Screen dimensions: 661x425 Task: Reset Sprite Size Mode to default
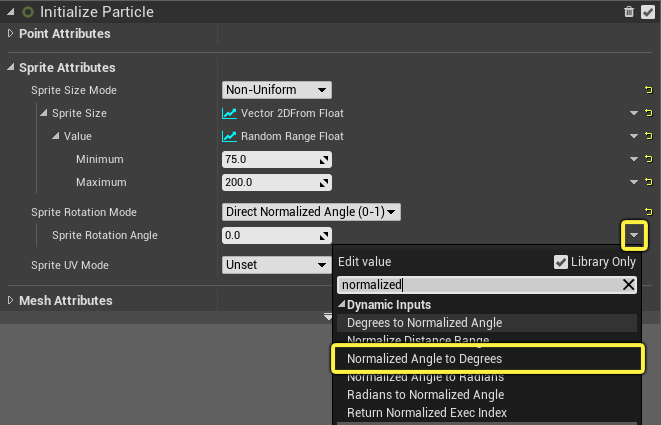648,90
